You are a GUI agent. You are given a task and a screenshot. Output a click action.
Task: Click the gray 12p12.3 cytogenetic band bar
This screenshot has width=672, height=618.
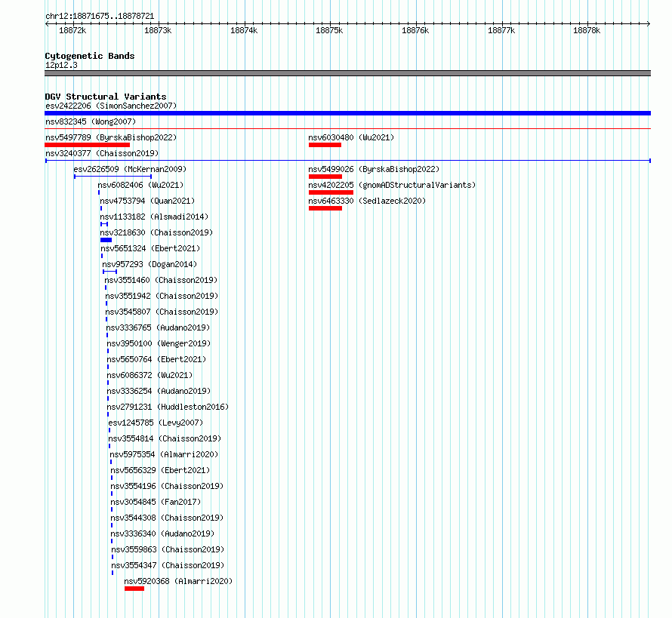(x=347, y=73)
